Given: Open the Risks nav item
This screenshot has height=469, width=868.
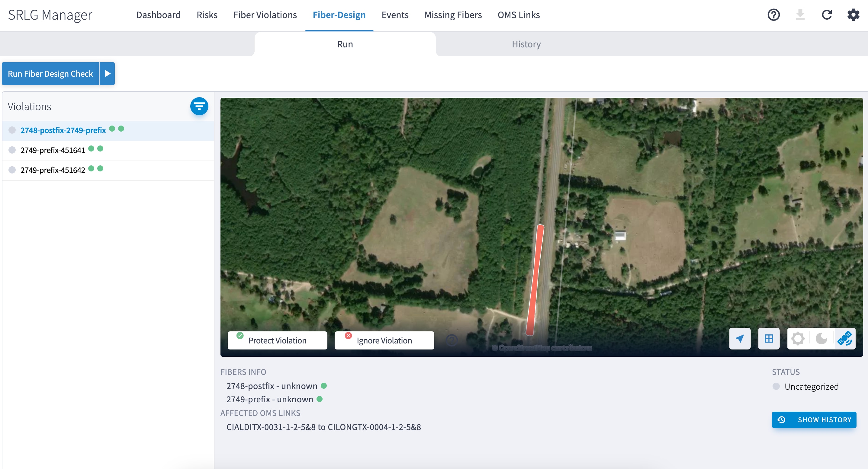Looking at the screenshot, I should 207,15.
